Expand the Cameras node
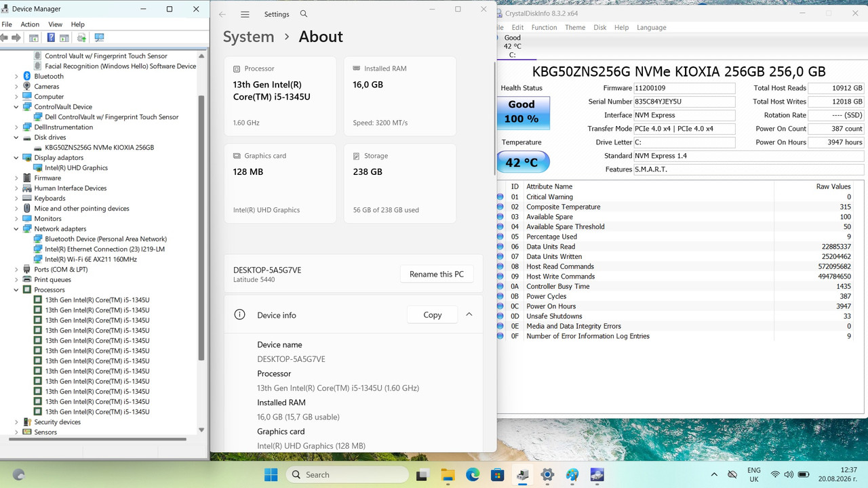This screenshot has height=488, width=868. tap(16, 86)
